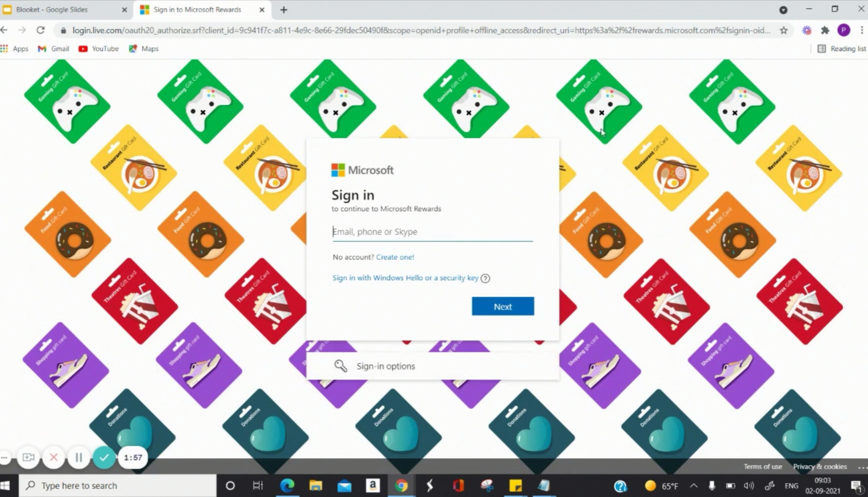Screen dimensions: 868x497
Task: Open the 65°F weather widget
Action: 661,485
